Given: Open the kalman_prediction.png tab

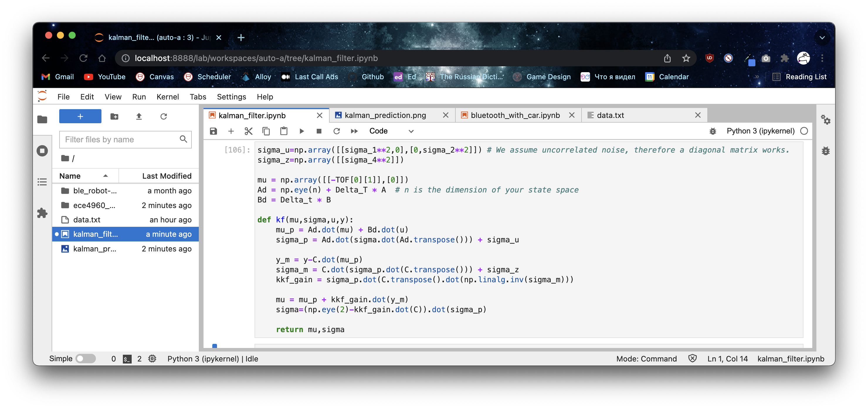Looking at the screenshot, I should [x=385, y=115].
